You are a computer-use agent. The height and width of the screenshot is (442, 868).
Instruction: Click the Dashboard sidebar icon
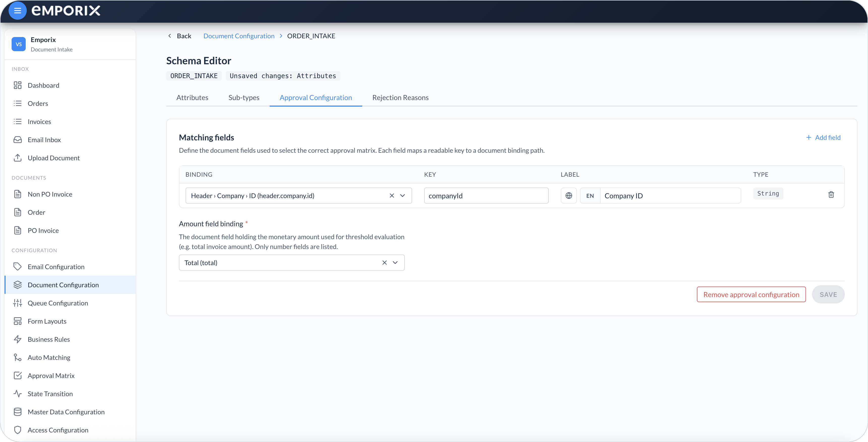pyautogui.click(x=18, y=85)
